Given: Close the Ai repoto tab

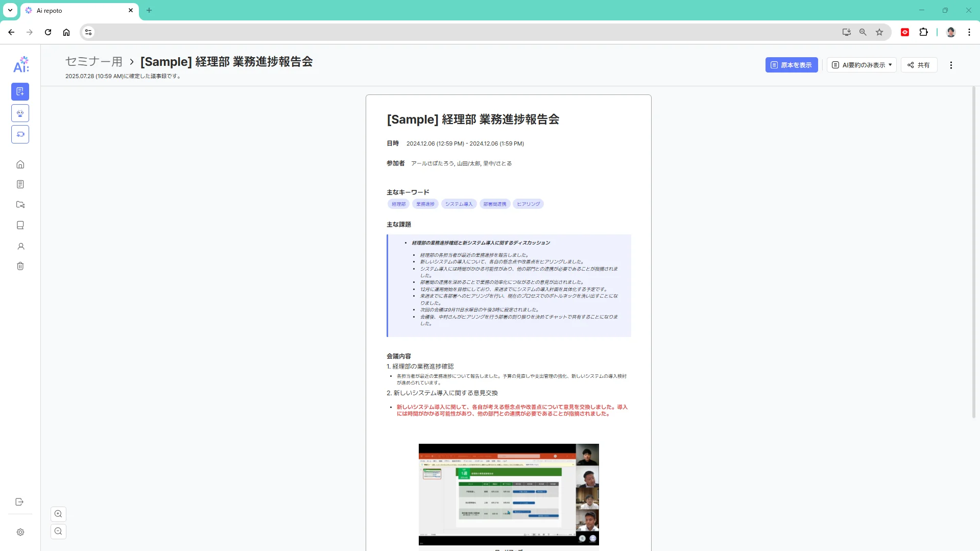Looking at the screenshot, I should point(131,10).
